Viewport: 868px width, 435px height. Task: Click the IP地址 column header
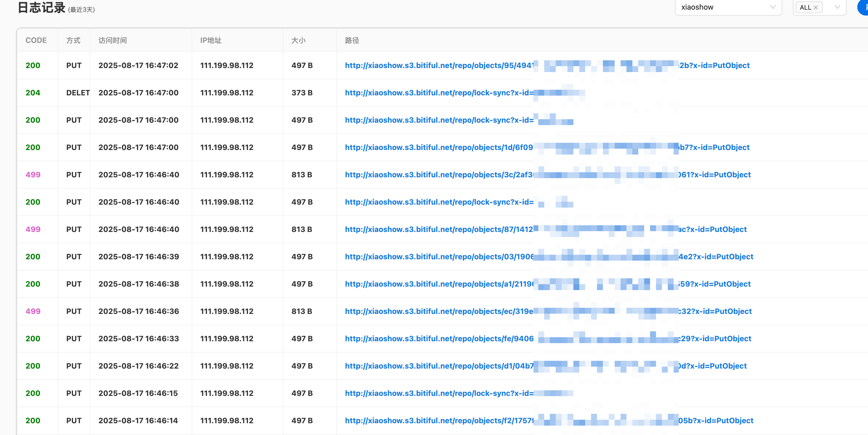pyautogui.click(x=211, y=40)
